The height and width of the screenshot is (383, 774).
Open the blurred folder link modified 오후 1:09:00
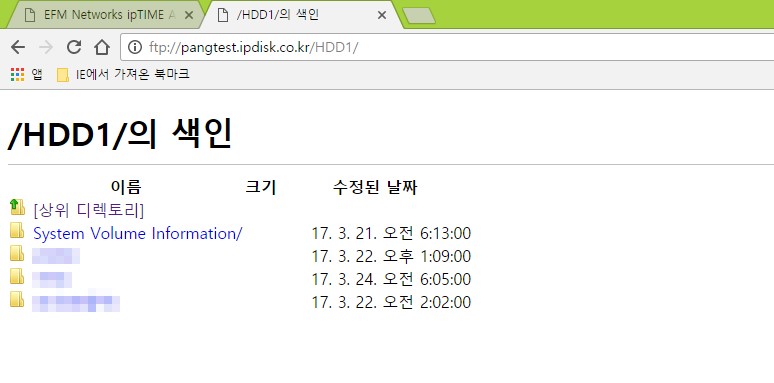(x=56, y=256)
